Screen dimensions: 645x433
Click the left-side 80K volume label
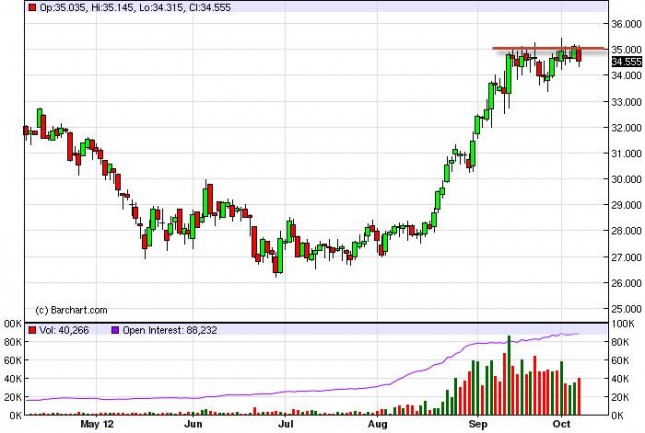click(13, 342)
